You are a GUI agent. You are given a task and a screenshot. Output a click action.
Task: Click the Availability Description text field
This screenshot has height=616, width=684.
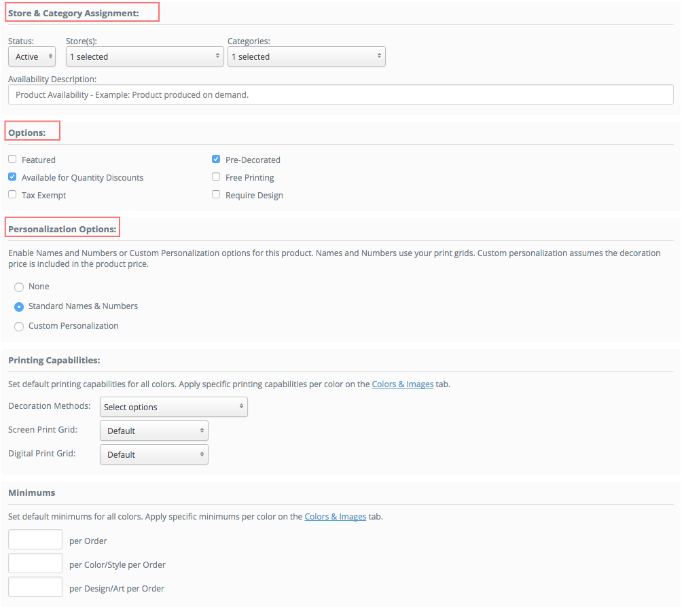341,94
